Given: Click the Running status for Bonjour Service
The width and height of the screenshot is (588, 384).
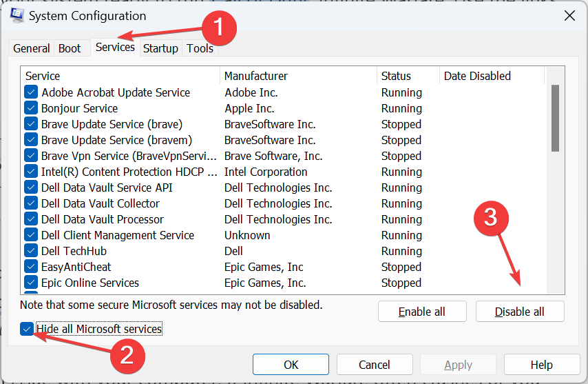Looking at the screenshot, I should tap(401, 108).
